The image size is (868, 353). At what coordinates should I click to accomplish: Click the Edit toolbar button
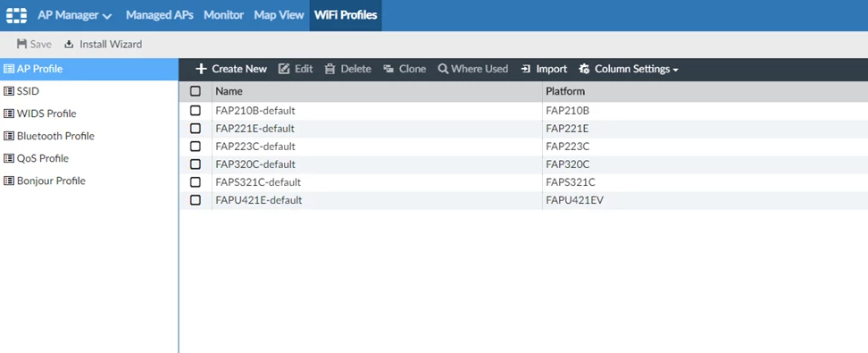296,70
